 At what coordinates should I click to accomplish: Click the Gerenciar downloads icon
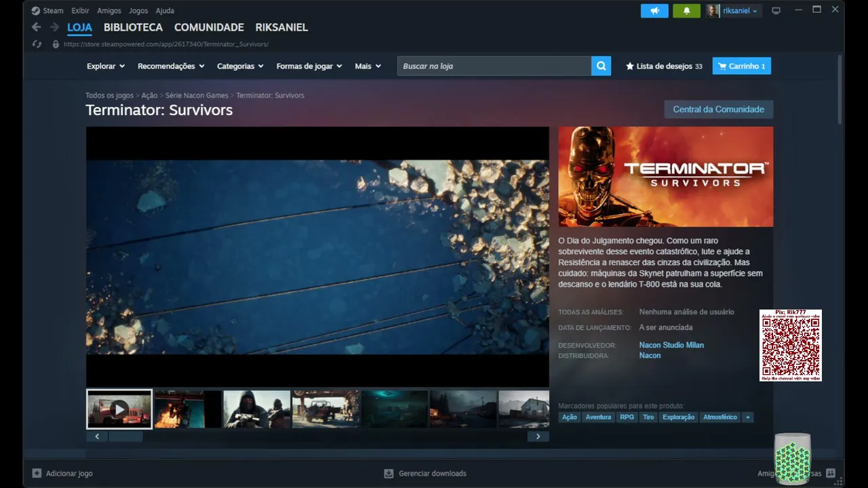(389, 473)
